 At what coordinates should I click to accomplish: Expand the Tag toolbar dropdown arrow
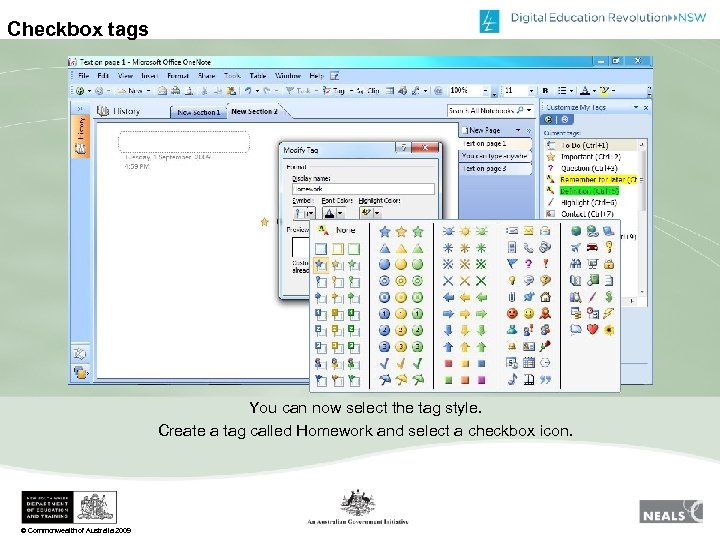tap(351, 91)
